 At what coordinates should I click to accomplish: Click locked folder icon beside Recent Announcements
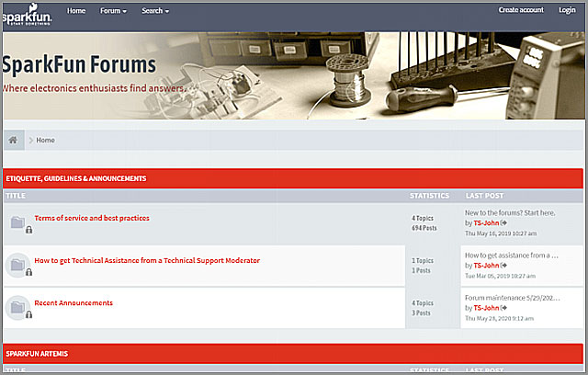[20, 309]
